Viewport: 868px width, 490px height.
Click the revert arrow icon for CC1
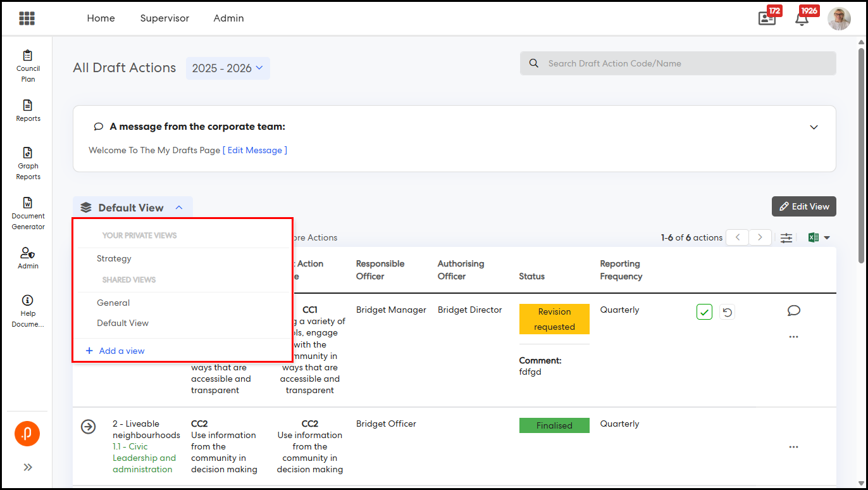tap(727, 311)
